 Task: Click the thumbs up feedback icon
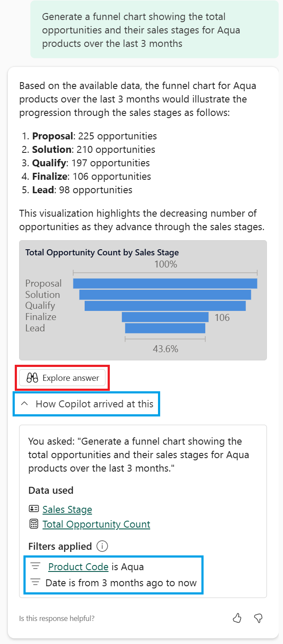pos(237,618)
